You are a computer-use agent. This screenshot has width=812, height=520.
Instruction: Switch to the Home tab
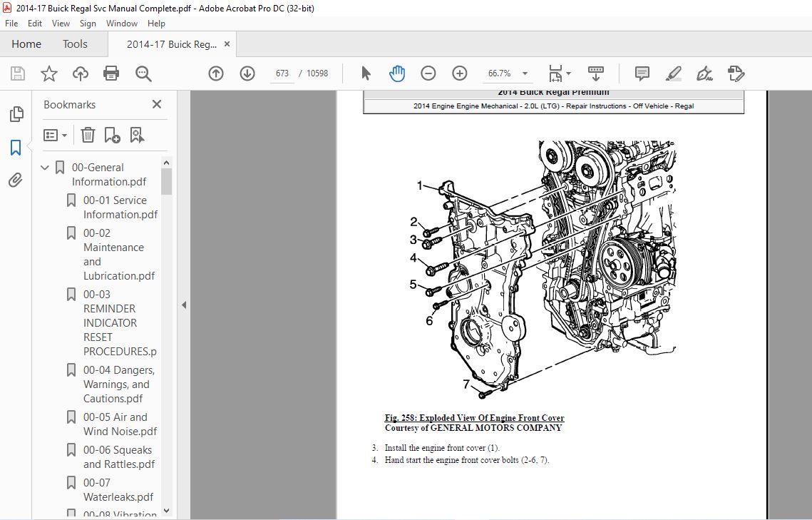pos(26,44)
